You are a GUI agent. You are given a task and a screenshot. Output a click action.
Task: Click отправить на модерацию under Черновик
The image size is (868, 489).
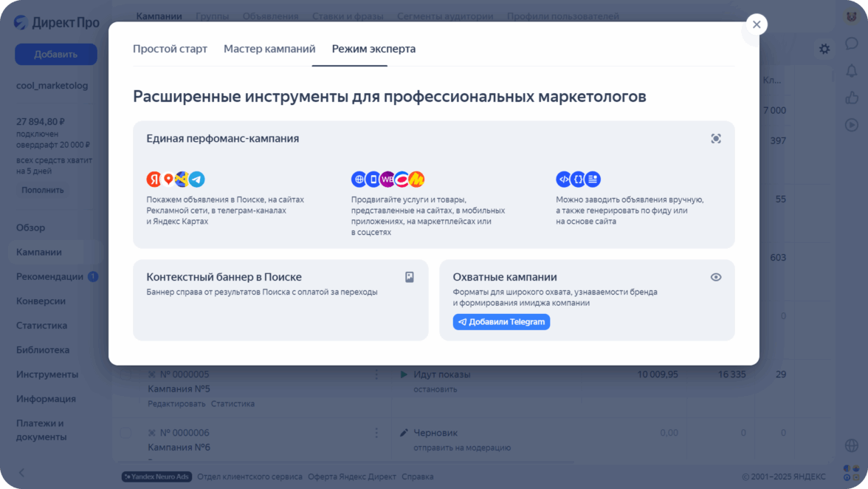(x=462, y=448)
